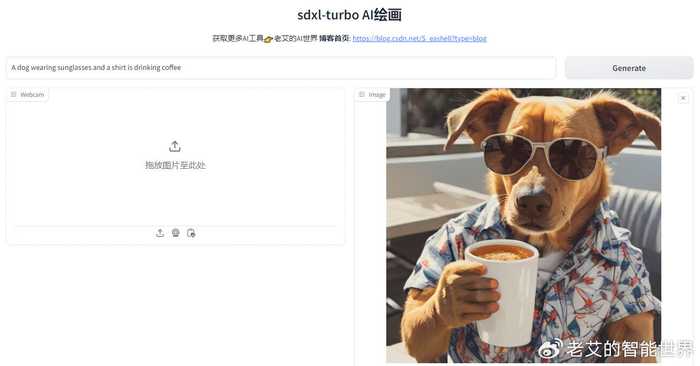Select clipboard paste source icon
The image size is (700, 366).
click(191, 233)
